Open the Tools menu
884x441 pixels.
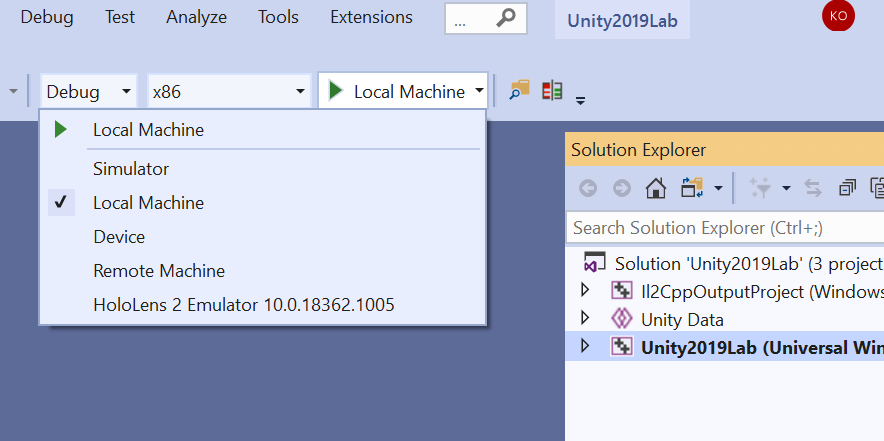pos(279,17)
